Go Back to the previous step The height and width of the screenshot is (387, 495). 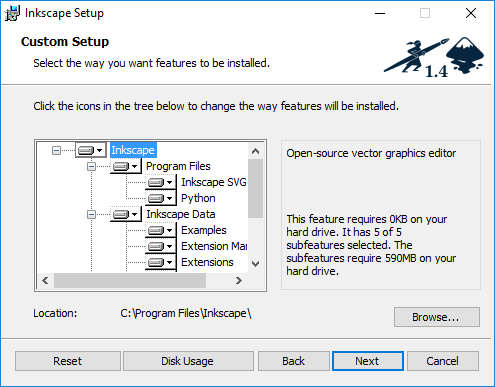294,361
